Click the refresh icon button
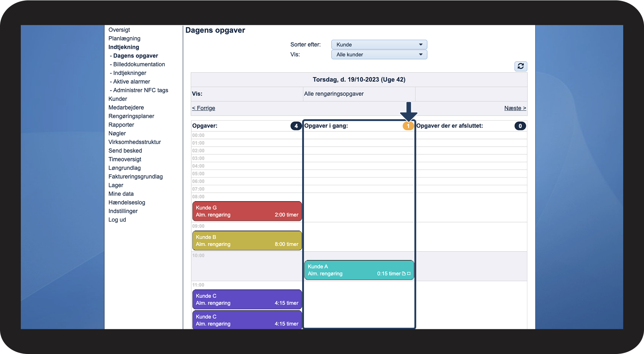This screenshot has height=354, width=644. (x=521, y=66)
